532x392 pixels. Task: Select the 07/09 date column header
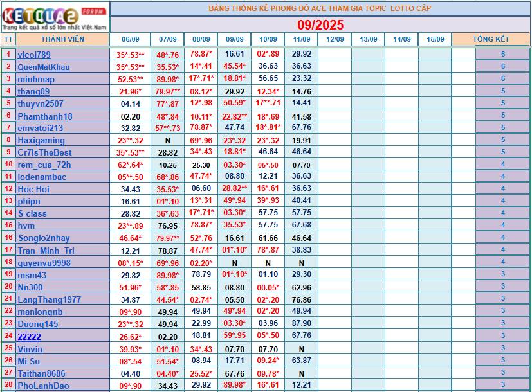168,39
